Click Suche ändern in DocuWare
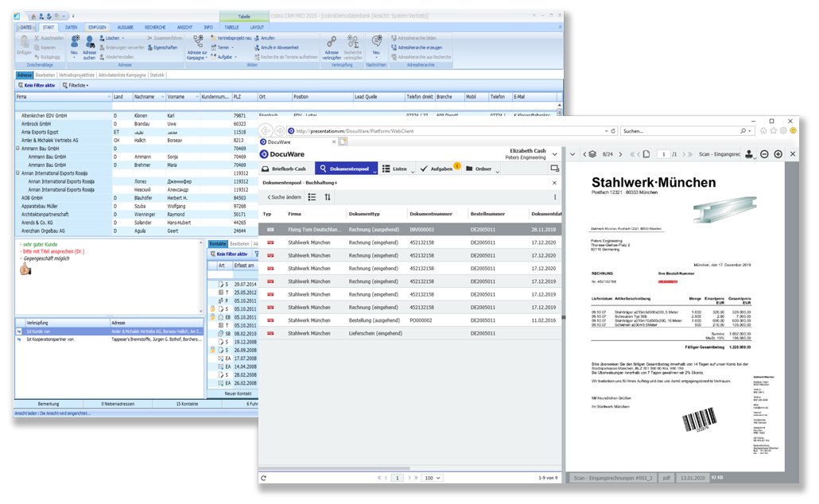This screenshot has height=504, width=819. pos(285,197)
